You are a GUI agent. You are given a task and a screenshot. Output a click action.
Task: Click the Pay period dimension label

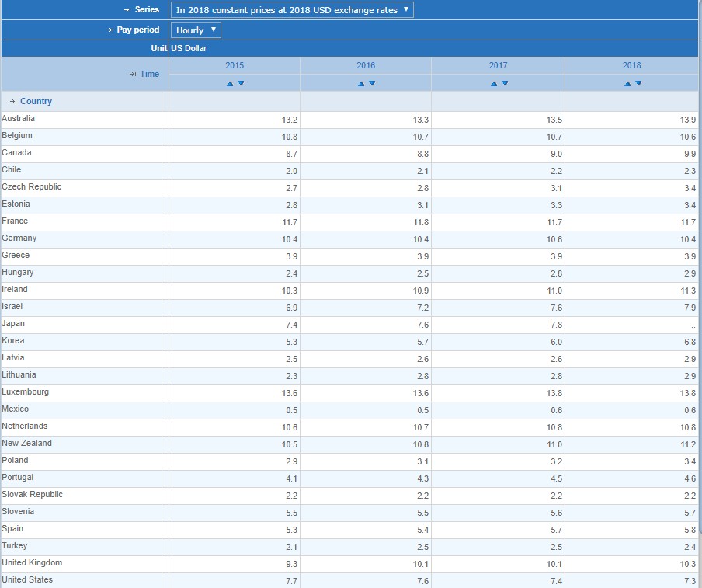point(137,30)
